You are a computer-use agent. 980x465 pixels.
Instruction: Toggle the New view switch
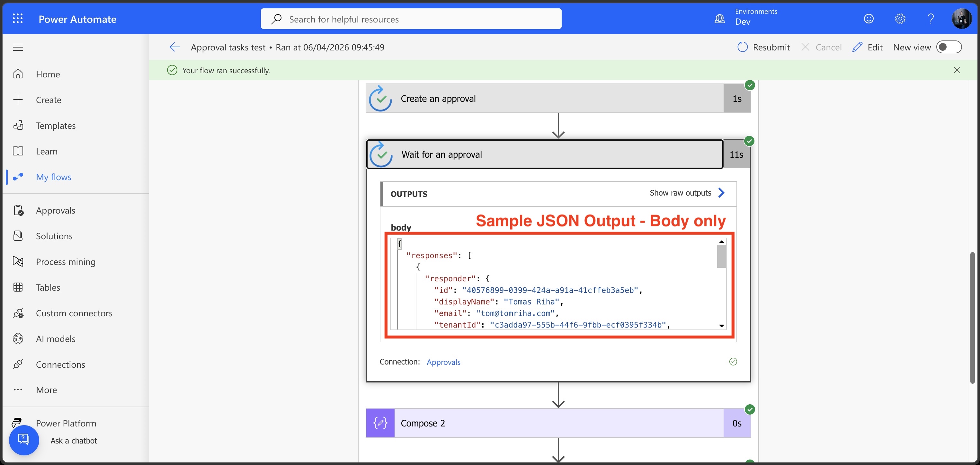tap(949, 47)
